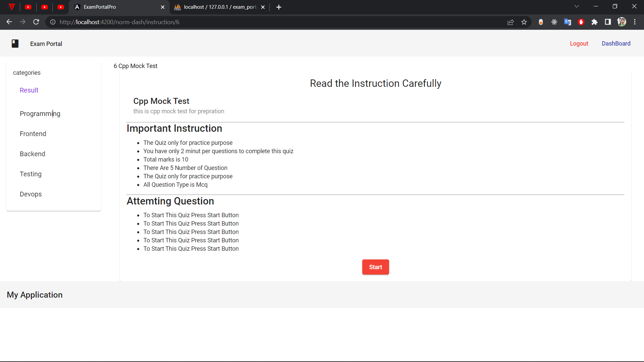
Task: Open a new browser tab
Action: click(x=279, y=7)
